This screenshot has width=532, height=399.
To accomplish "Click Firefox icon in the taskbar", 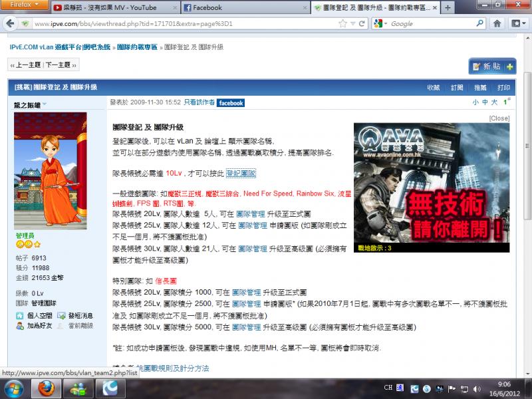I will [46, 389].
